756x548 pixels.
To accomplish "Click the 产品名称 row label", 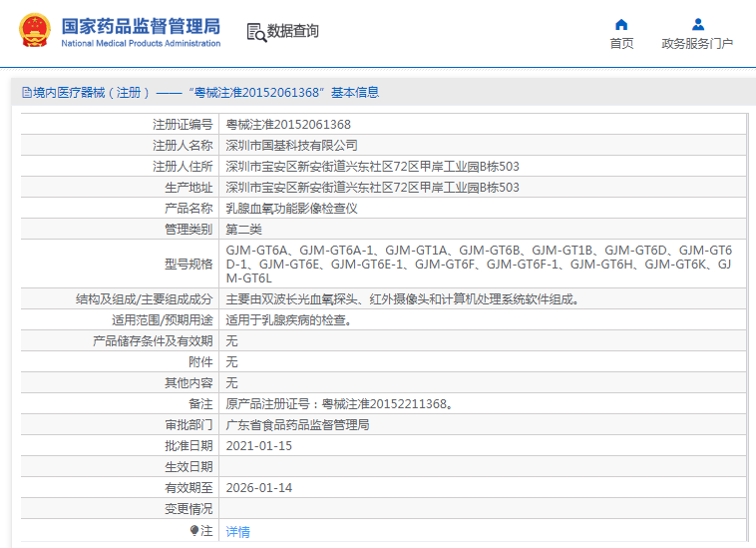I will pos(189,209).
